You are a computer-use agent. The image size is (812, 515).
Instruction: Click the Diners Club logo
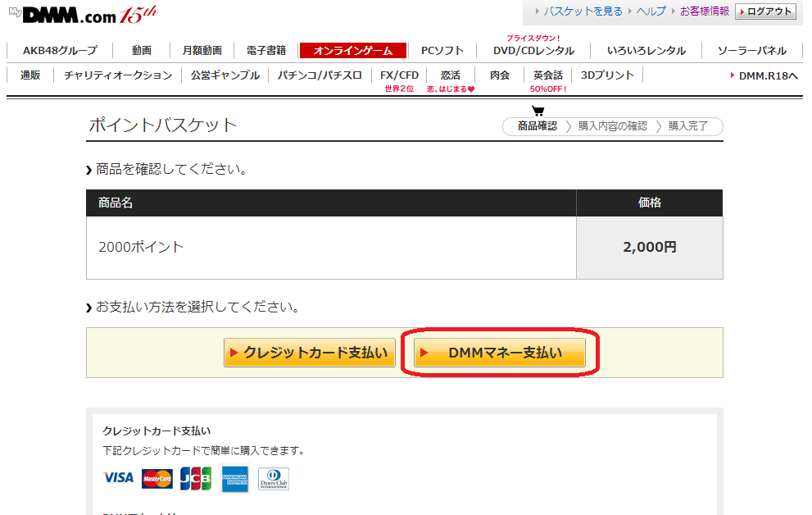tap(274, 479)
